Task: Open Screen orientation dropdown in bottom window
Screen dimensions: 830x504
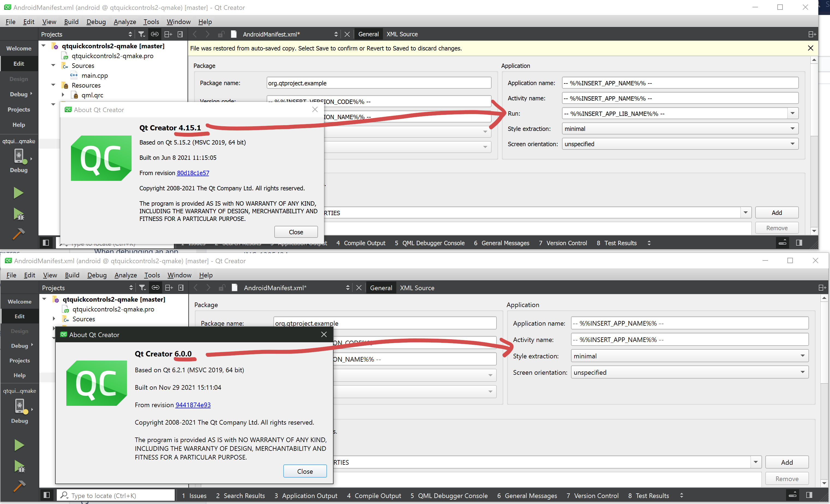Action: click(x=803, y=372)
